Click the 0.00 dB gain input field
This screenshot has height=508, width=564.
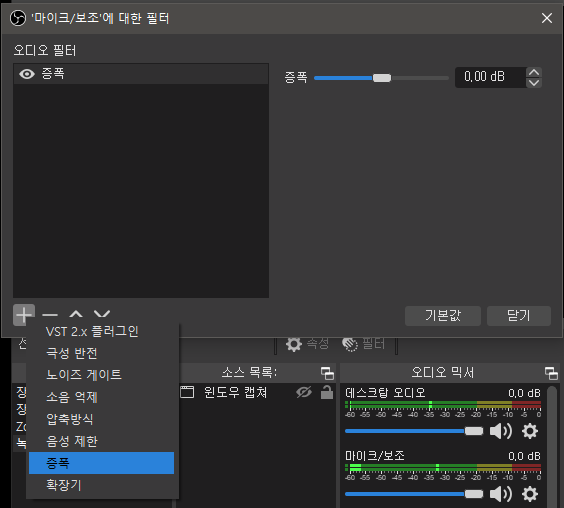click(490, 77)
